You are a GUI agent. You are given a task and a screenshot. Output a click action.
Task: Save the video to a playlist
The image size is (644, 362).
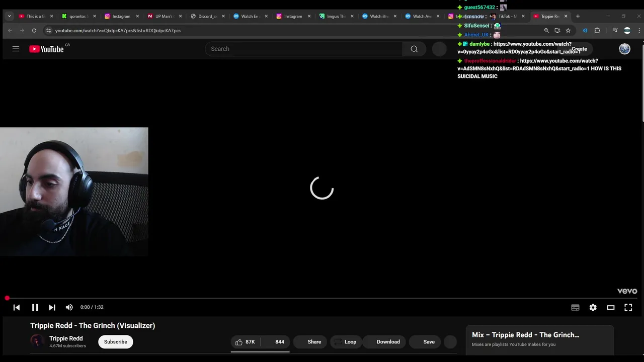pyautogui.click(x=425, y=342)
